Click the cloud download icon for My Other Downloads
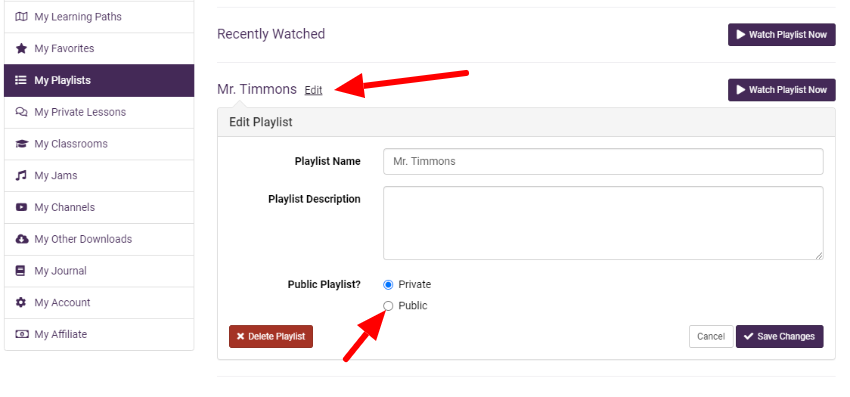The width and height of the screenshot is (850, 397). click(x=22, y=239)
